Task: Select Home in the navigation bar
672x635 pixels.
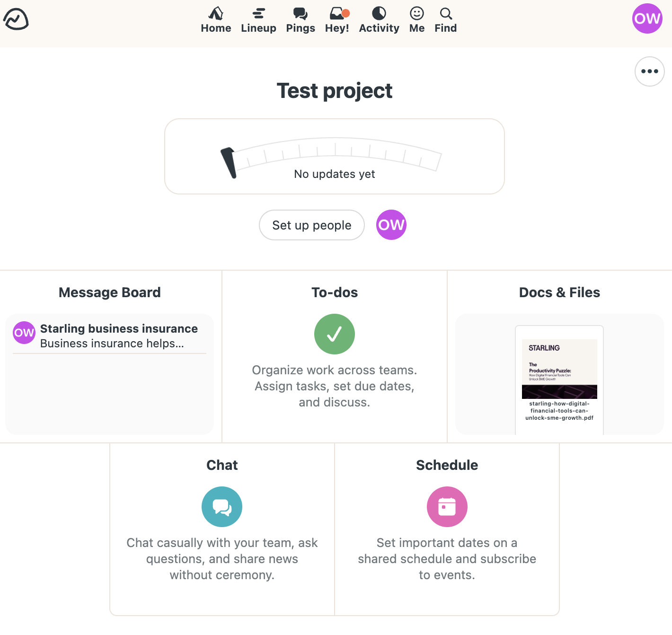Action: tap(216, 19)
